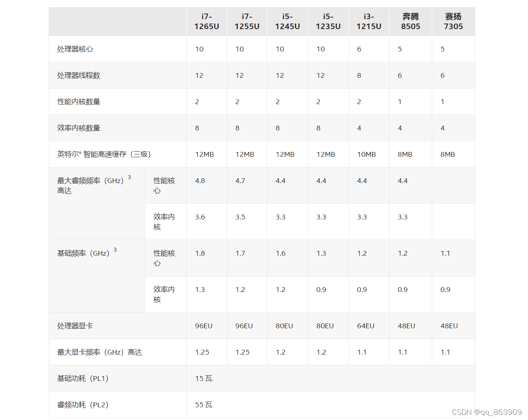Click the 10MB cache value

pyautogui.click(x=366, y=154)
